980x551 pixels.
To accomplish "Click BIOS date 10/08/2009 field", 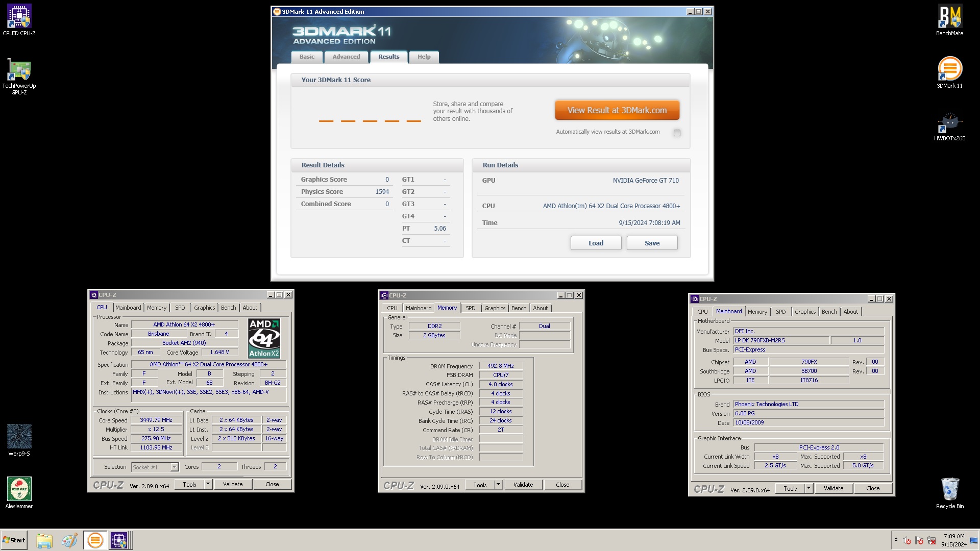I will tap(808, 422).
